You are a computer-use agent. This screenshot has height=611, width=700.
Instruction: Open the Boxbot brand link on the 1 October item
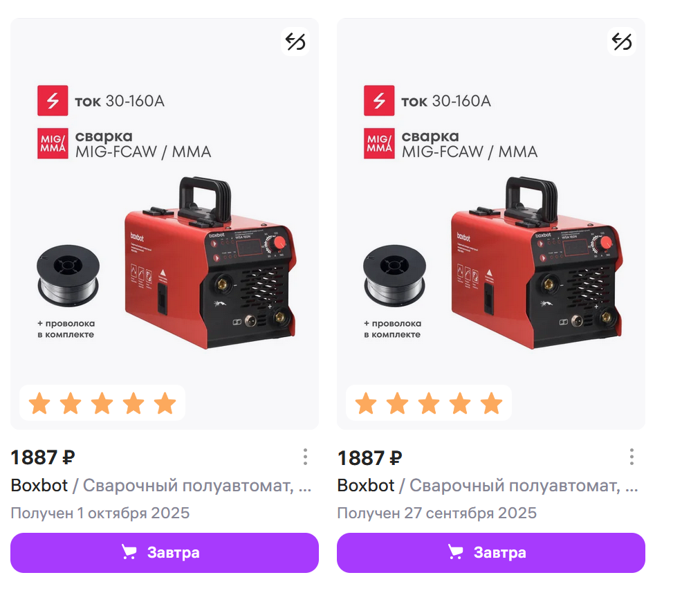[x=39, y=486]
